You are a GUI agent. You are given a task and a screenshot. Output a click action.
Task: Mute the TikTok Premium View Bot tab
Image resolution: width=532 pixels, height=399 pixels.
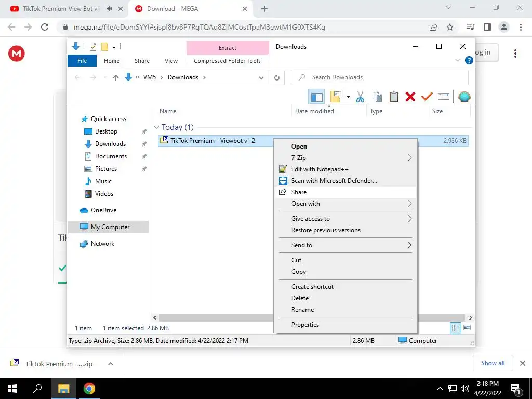[109, 9]
